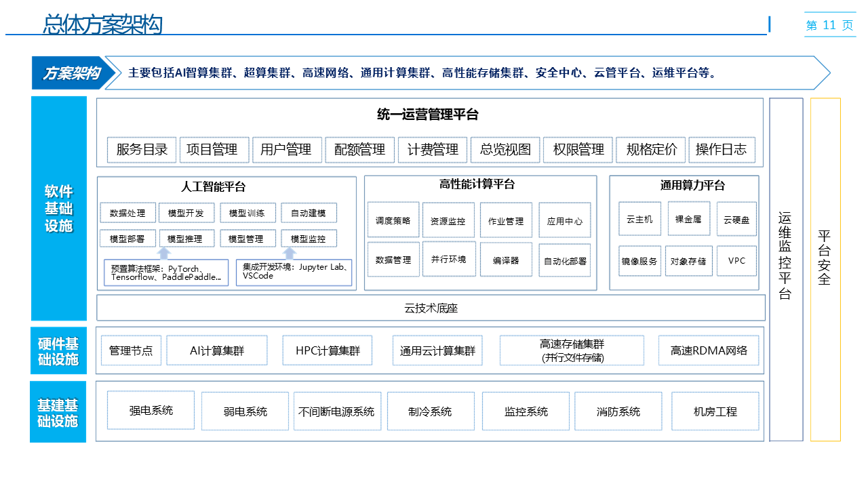Select the 配额管理 box
The width and height of the screenshot is (868, 488).
click(x=360, y=150)
